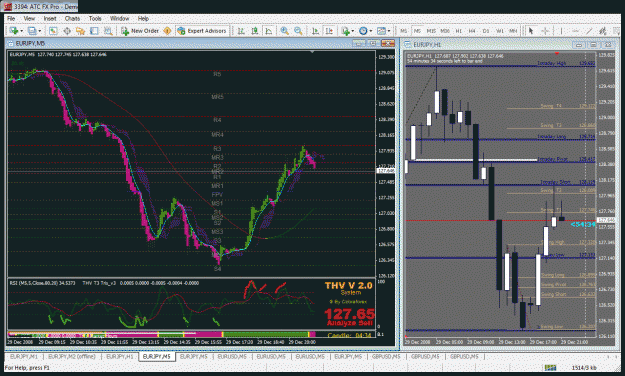Open the Strategy Tester
This screenshot has width=625, height=376.
click(x=108, y=31)
